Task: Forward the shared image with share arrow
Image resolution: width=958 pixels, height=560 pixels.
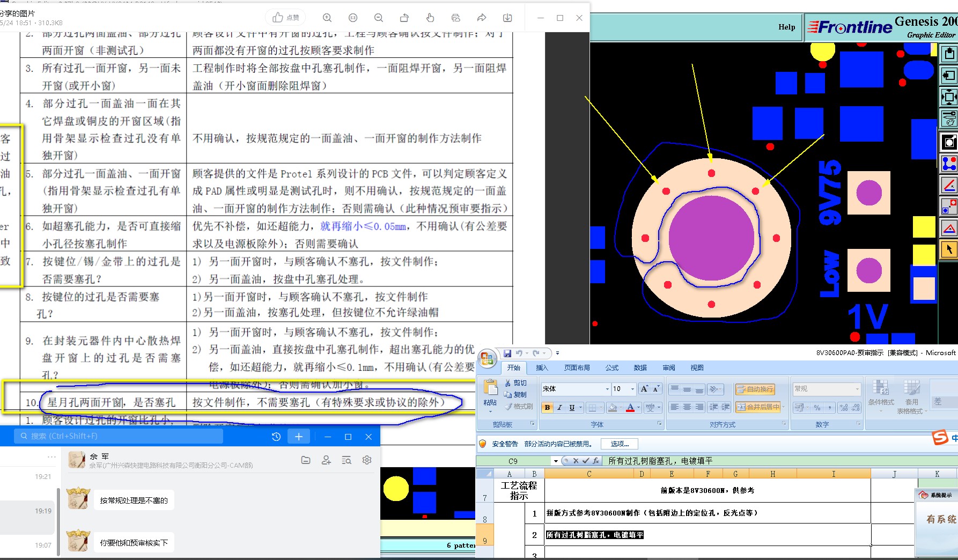Action: (x=482, y=18)
